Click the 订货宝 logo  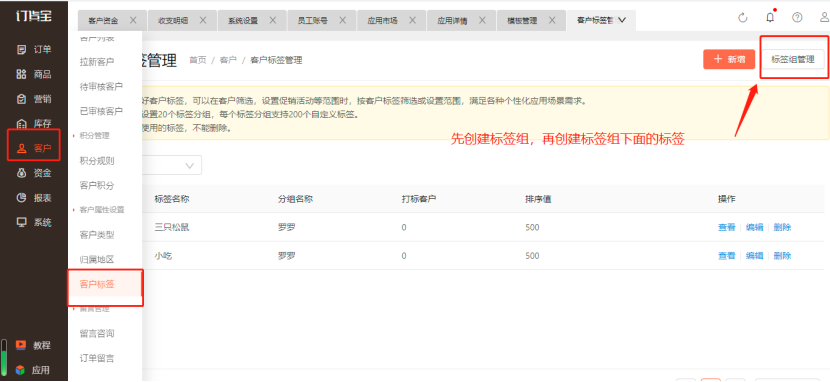[33, 16]
